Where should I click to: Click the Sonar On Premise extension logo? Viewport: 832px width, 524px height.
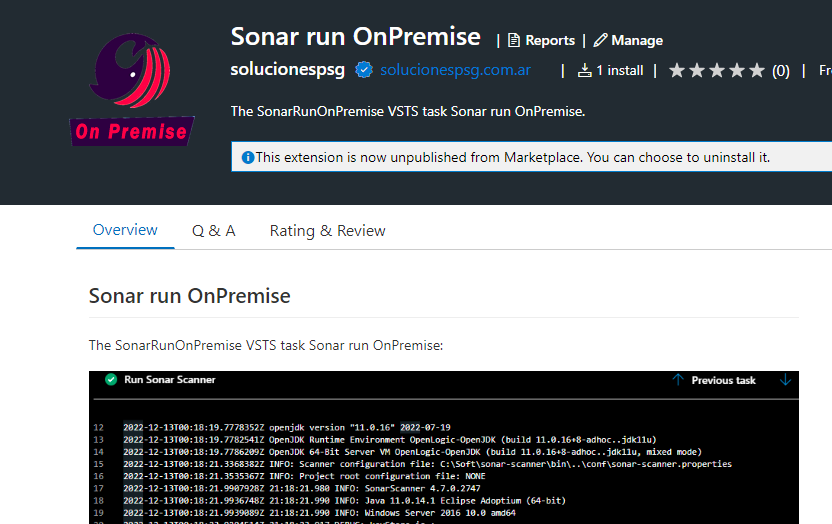point(132,89)
